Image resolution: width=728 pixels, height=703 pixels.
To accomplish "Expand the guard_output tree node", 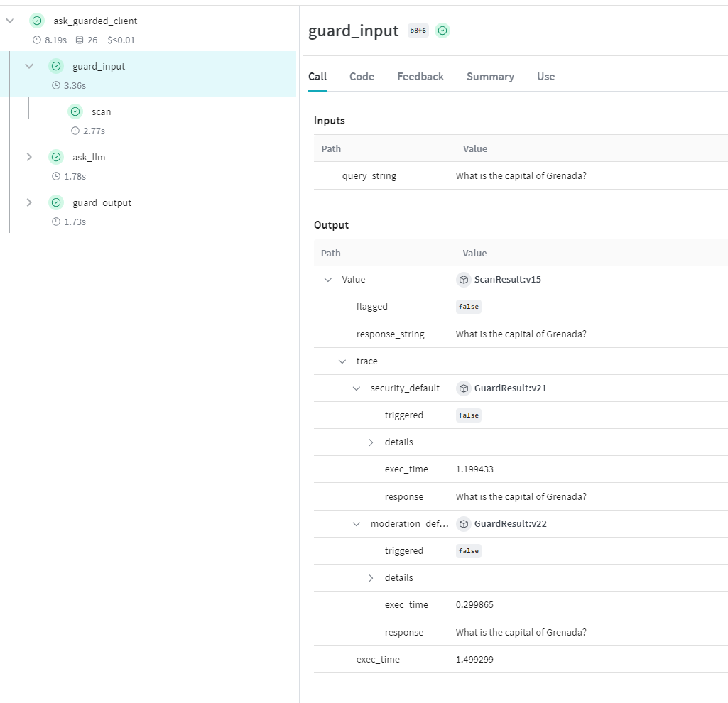I will tap(29, 202).
